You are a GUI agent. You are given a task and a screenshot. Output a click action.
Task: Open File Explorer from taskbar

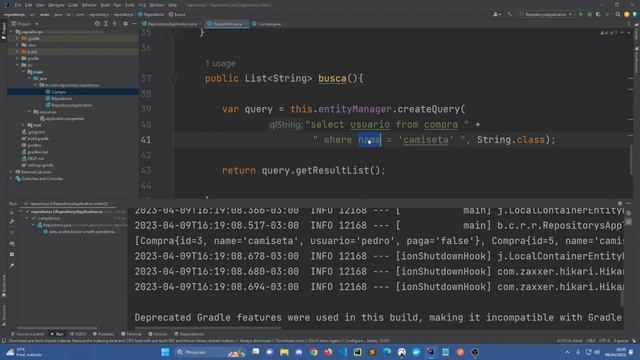284,352
